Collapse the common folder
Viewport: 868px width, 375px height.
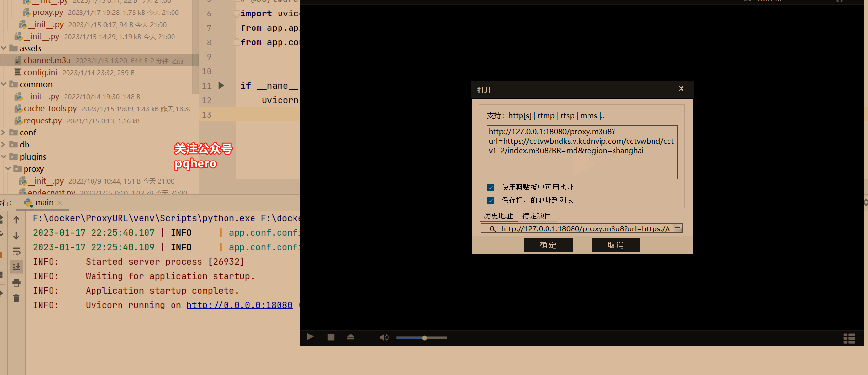(x=4, y=84)
